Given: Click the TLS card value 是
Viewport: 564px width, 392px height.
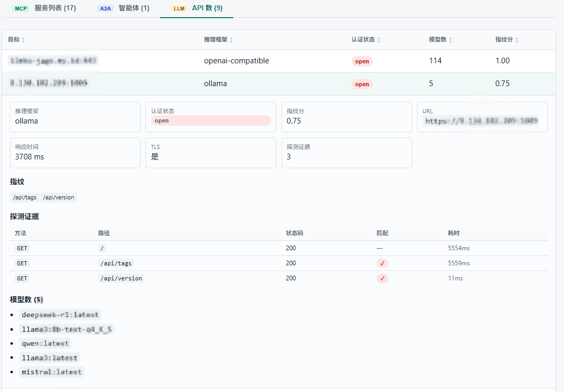Looking at the screenshot, I should tap(155, 157).
